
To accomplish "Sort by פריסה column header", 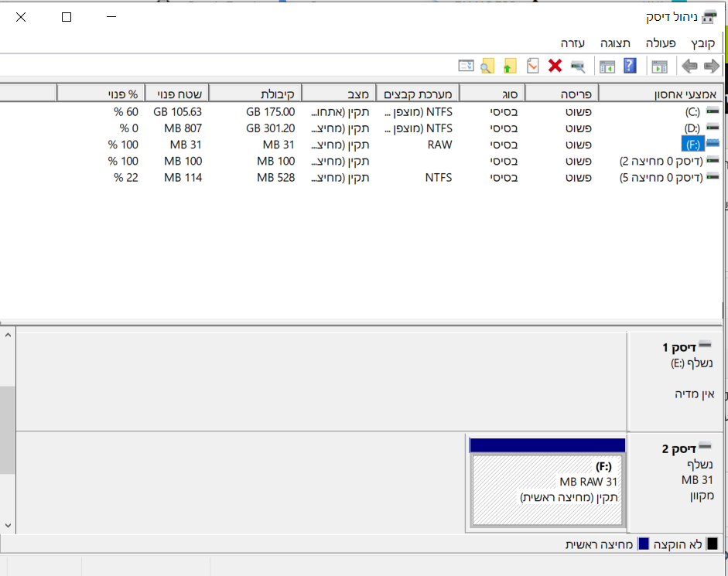I will pyautogui.click(x=562, y=94).
